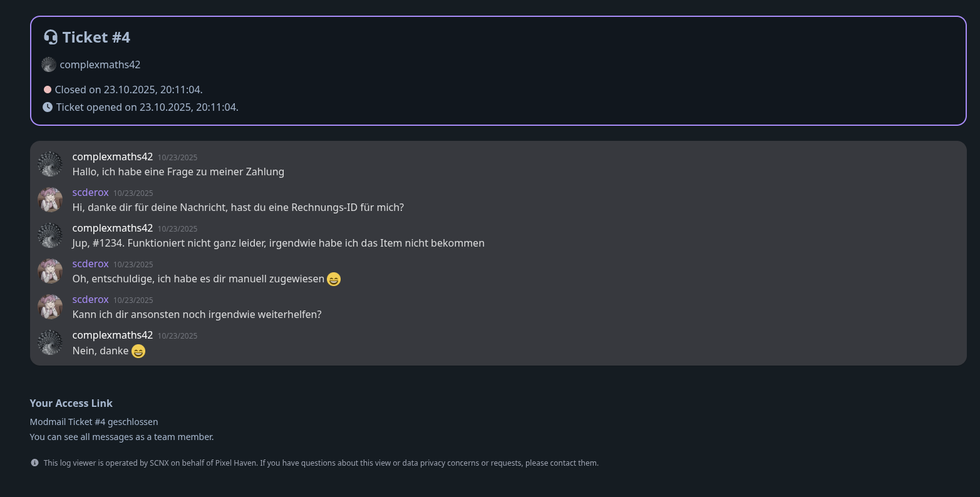The height and width of the screenshot is (497, 980).
Task: Click the info icon in the footer notice
Action: [34, 462]
